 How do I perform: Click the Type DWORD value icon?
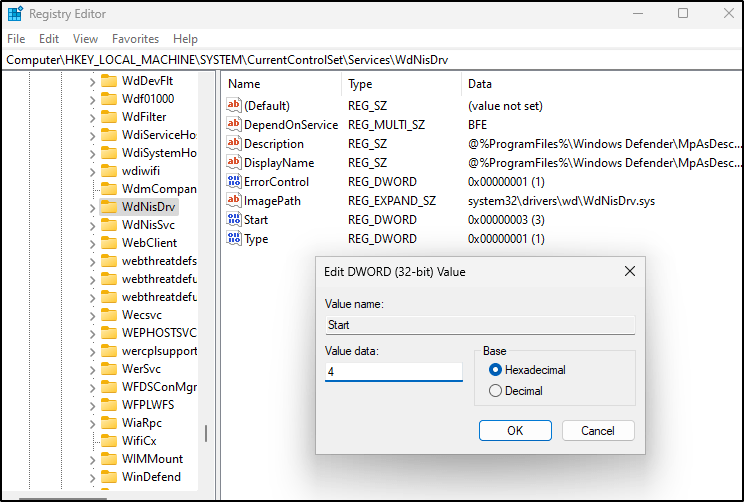click(235, 239)
